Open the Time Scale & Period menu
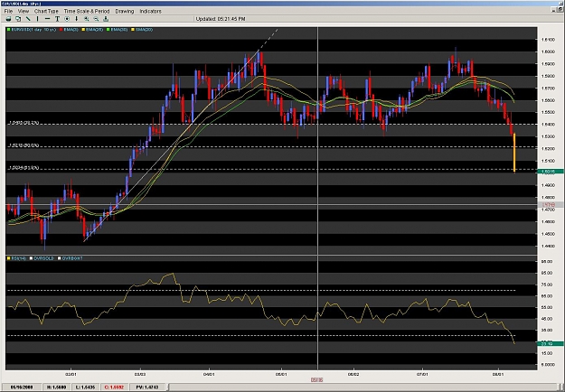 pyautogui.click(x=87, y=11)
